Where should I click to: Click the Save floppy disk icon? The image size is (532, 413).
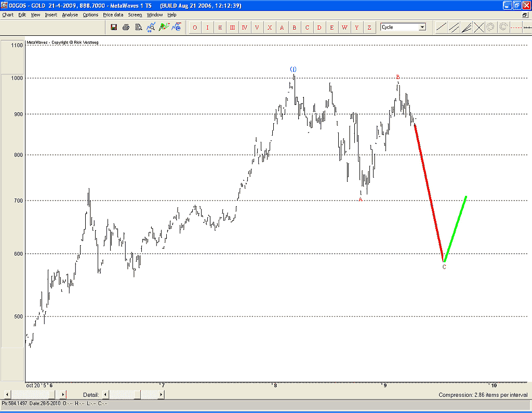(x=114, y=27)
